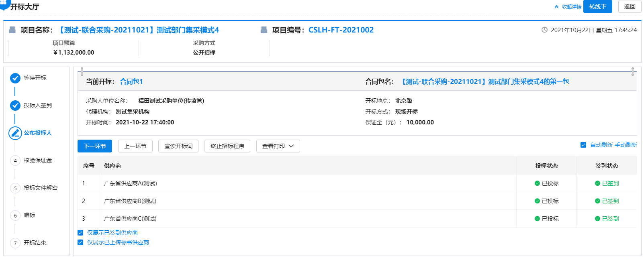Uncheck 仅展示已签到供应商 checkbox

tap(80, 233)
